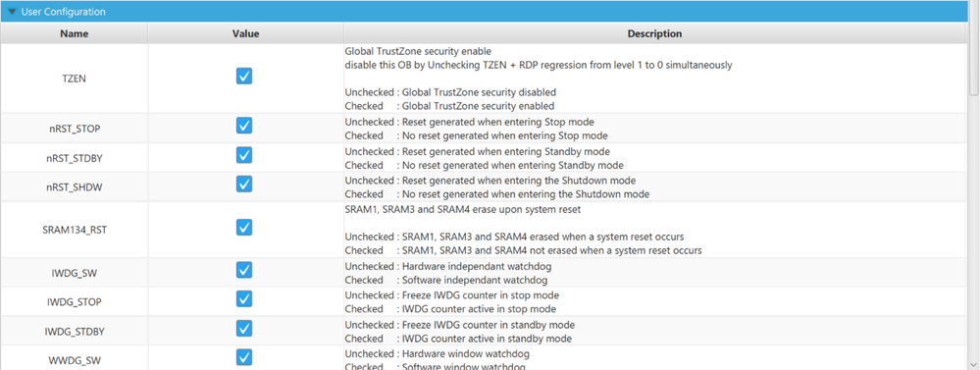Toggle the nRST_STOP checkbox
This screenshot has height=370, width=980.
[x=244, y=126]
